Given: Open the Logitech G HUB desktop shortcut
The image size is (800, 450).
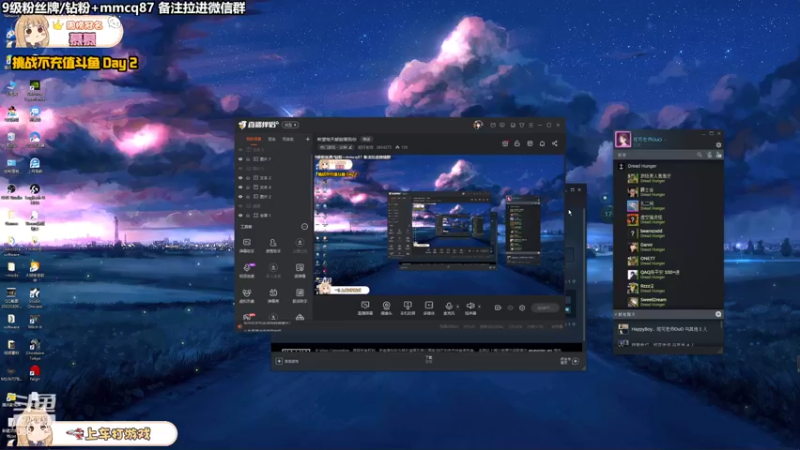Looking at the screenshot, I should [35, 193].
